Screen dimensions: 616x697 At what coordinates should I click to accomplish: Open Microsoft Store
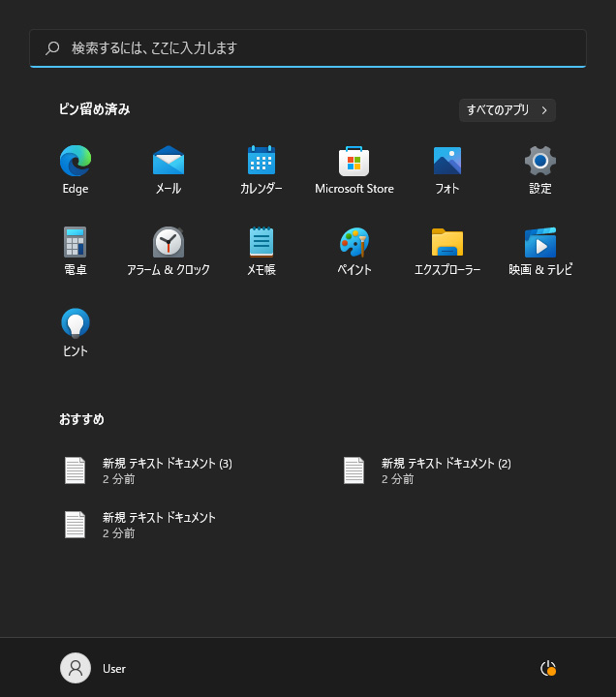point(354,161)
